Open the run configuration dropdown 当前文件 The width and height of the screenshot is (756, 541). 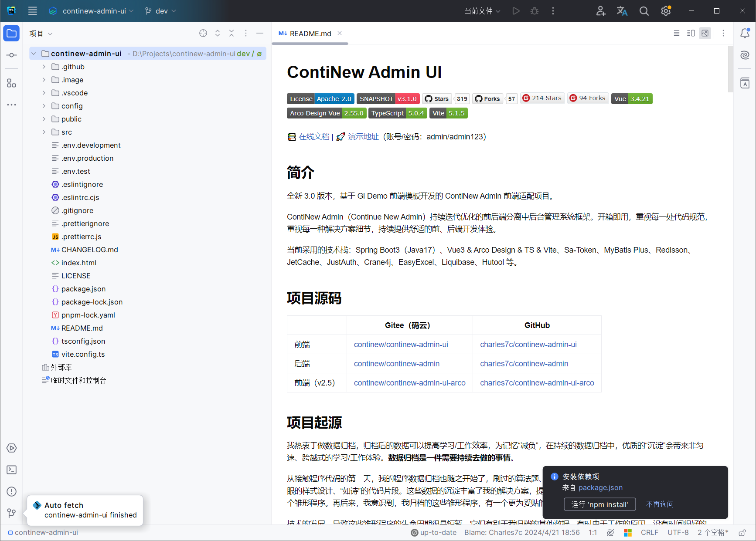[482, 11]
